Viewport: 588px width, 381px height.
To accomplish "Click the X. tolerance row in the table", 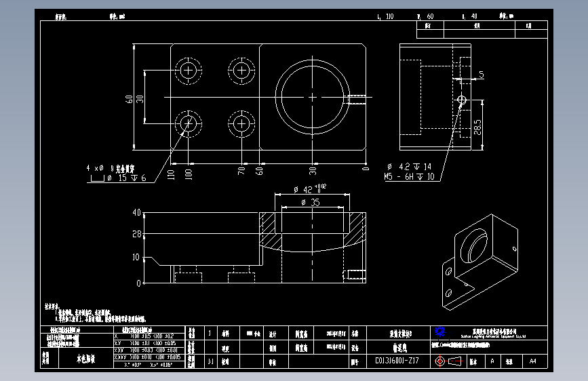I will click(149, 336).
